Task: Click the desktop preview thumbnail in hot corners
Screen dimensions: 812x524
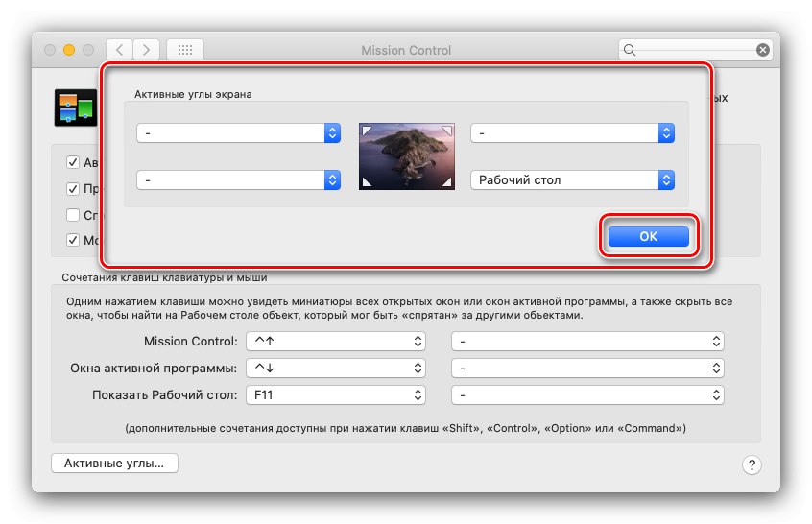Action: [407, 156]
